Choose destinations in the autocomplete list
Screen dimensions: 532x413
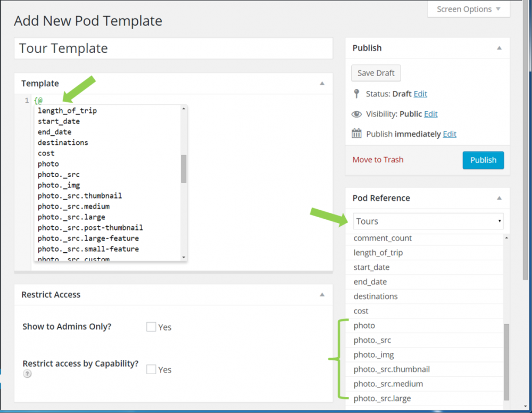63,143
